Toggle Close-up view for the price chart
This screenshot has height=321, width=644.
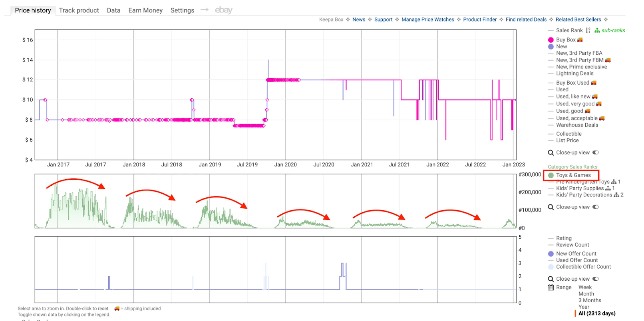(596, 152)
